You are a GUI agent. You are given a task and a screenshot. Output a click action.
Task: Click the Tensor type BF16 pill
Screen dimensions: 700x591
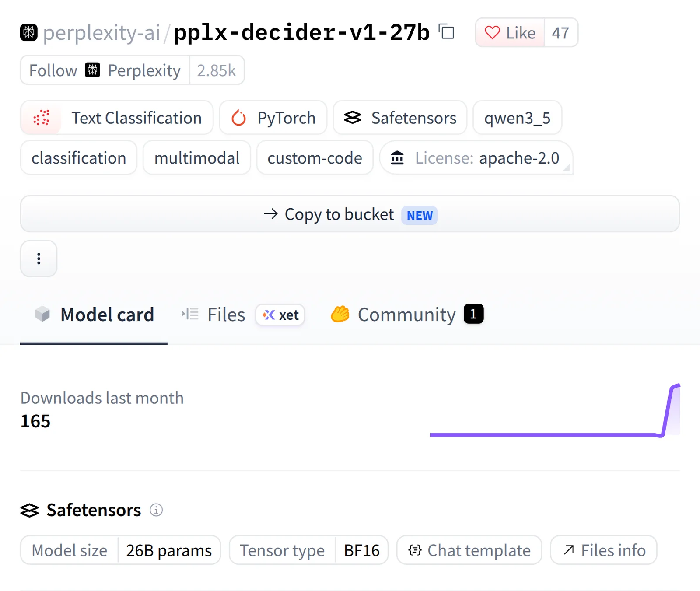[309, 550]
